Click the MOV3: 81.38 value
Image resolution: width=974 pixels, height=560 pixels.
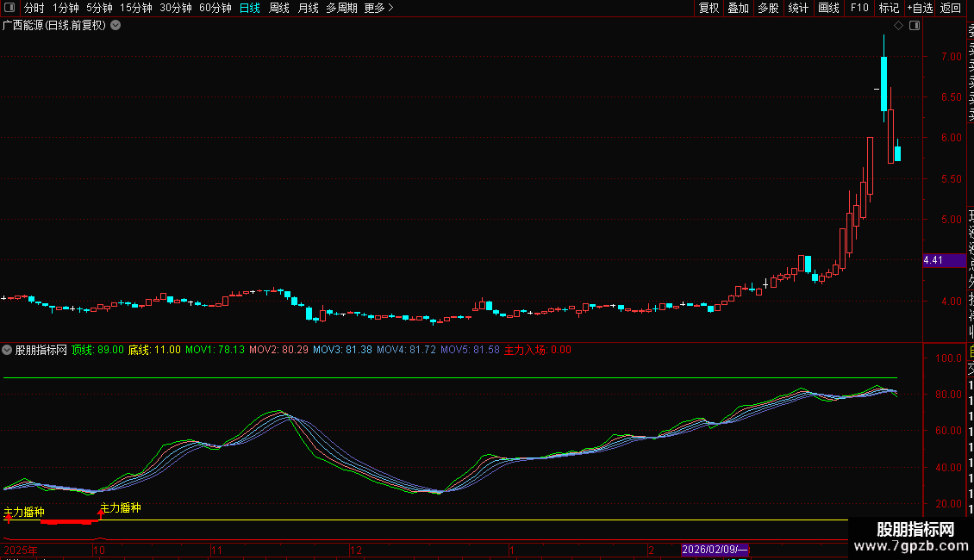tap(342, 350)
